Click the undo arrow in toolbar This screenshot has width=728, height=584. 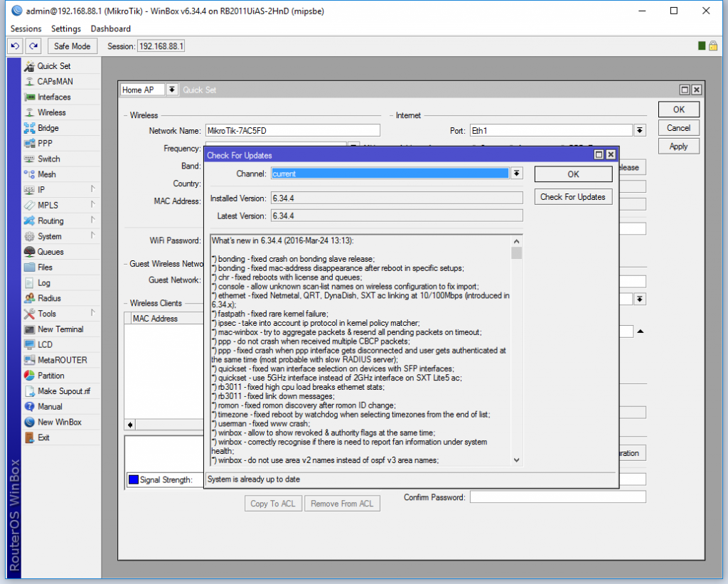(x=15, y=46)
